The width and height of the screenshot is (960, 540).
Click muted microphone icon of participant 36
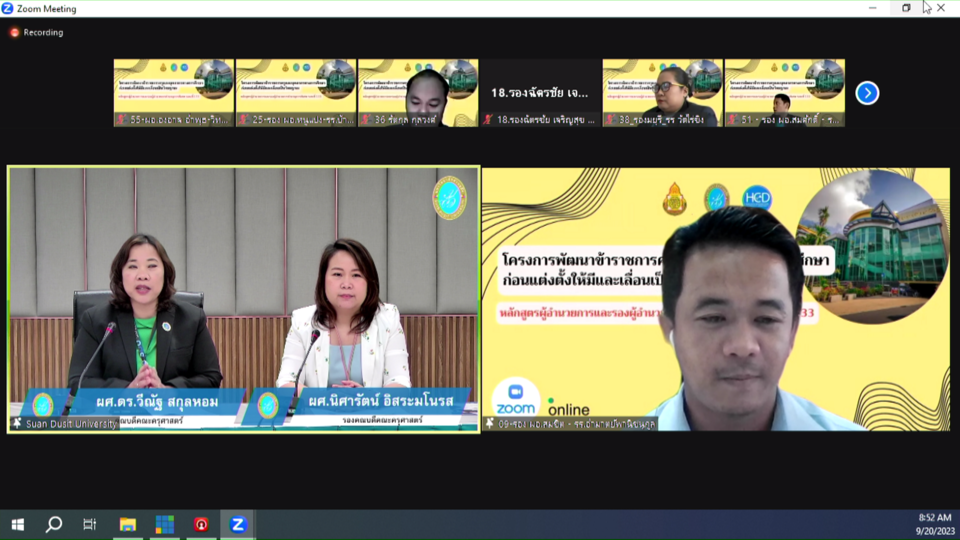click(366, 120)
